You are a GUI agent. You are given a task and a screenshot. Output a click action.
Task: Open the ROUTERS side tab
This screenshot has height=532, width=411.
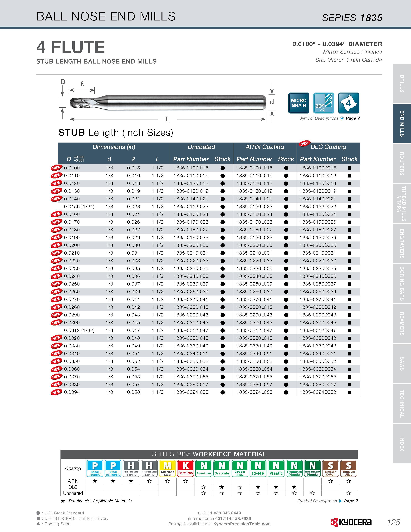click(x=402, y=163)
